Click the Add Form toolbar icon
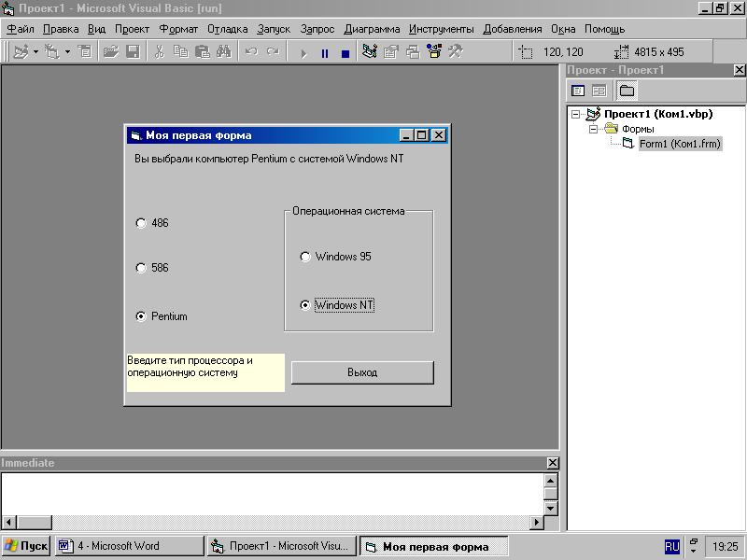 coord(52,51)
